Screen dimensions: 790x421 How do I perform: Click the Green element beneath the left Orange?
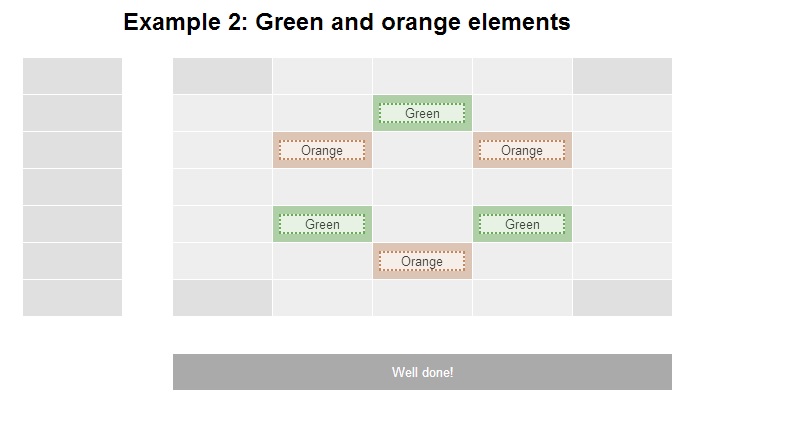pyautogui.click(x=322, y=224)
